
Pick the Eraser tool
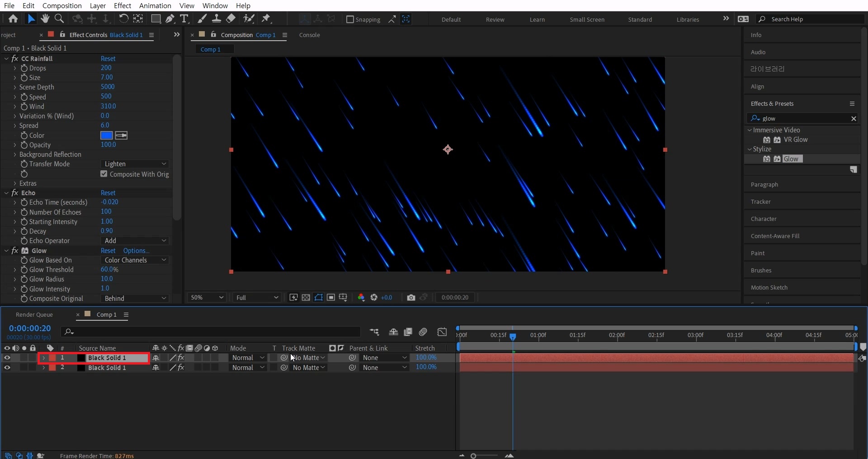coord(231,19)
